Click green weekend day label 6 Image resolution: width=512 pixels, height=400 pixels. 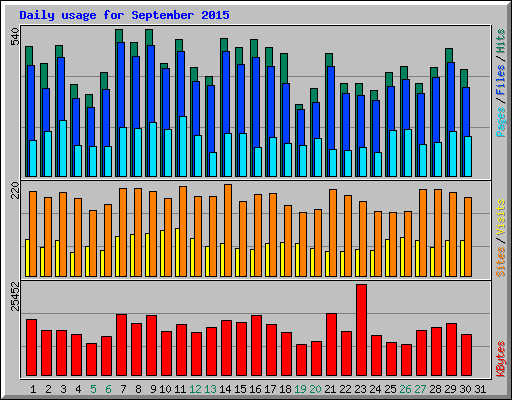[108, 389]
